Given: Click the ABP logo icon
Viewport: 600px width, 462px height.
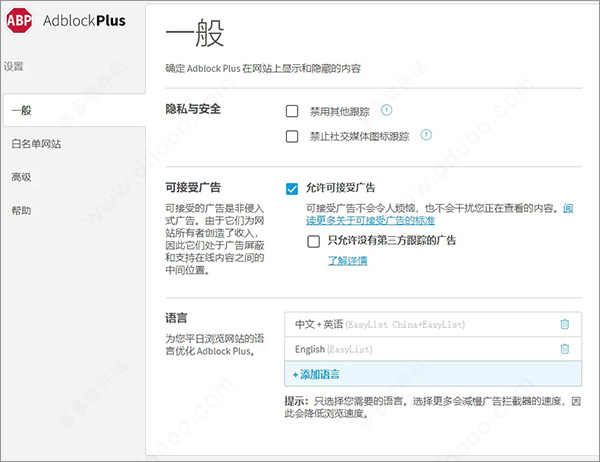Looking at the screenshot, I should point(19,20).
